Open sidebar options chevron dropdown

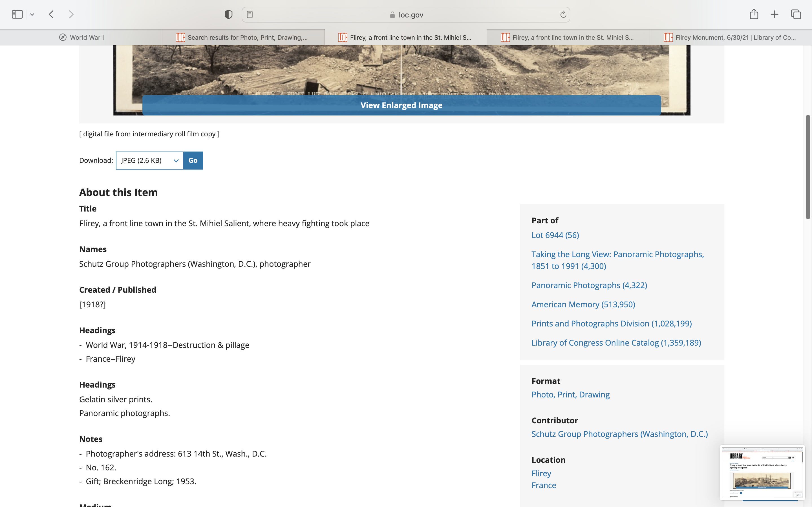point(32,14)
